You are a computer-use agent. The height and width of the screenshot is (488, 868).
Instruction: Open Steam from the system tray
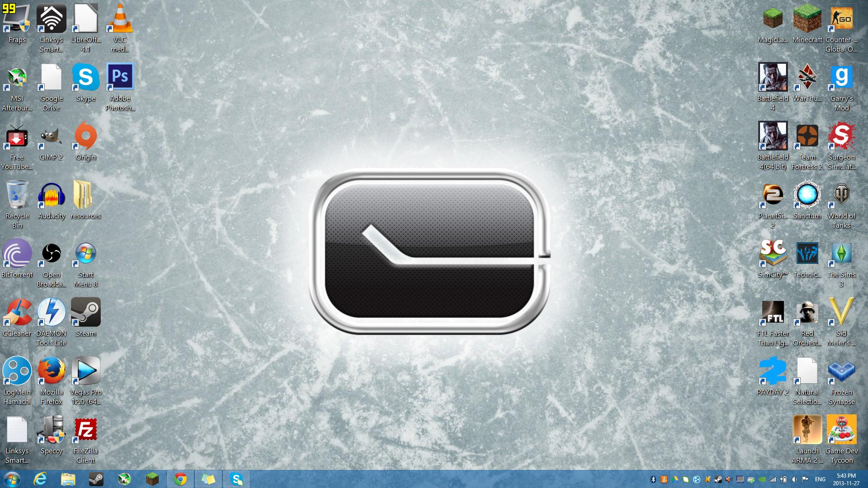pyautogui.click(x=718, y=480)
